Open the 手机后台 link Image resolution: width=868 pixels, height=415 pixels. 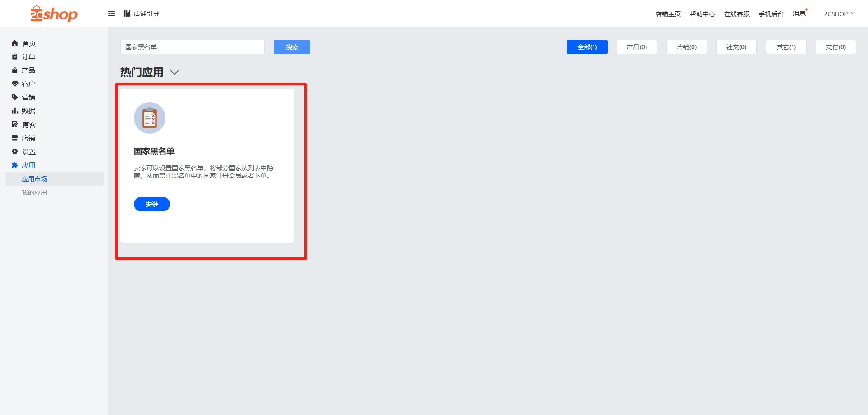click(x=771, y=14)
